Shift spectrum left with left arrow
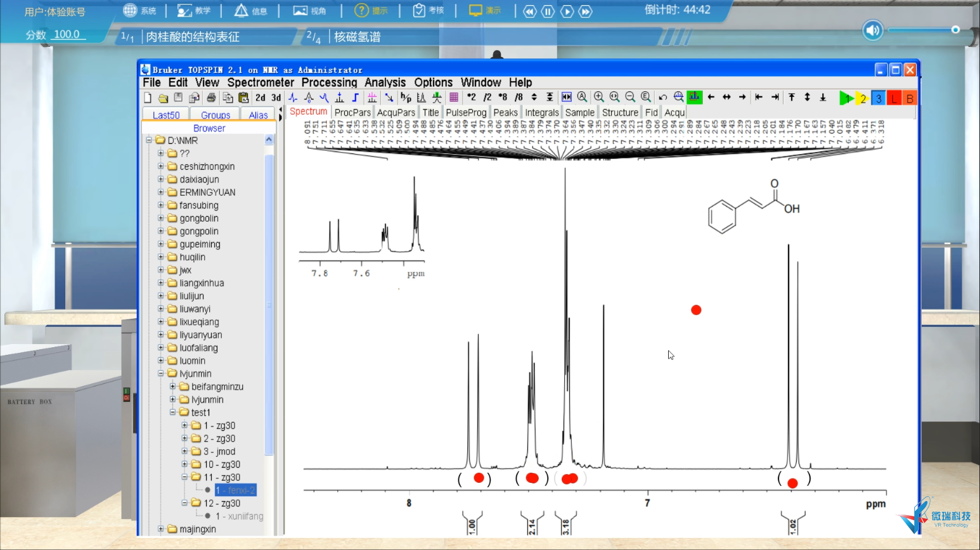980x550 pixels. click(711, 97)
